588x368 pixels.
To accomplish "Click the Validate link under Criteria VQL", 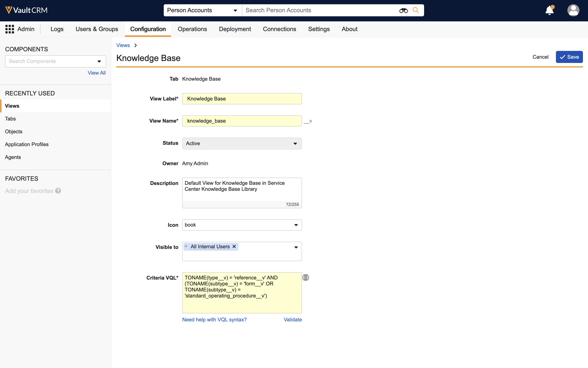I will pyautogui.click(x=292, y=320).
